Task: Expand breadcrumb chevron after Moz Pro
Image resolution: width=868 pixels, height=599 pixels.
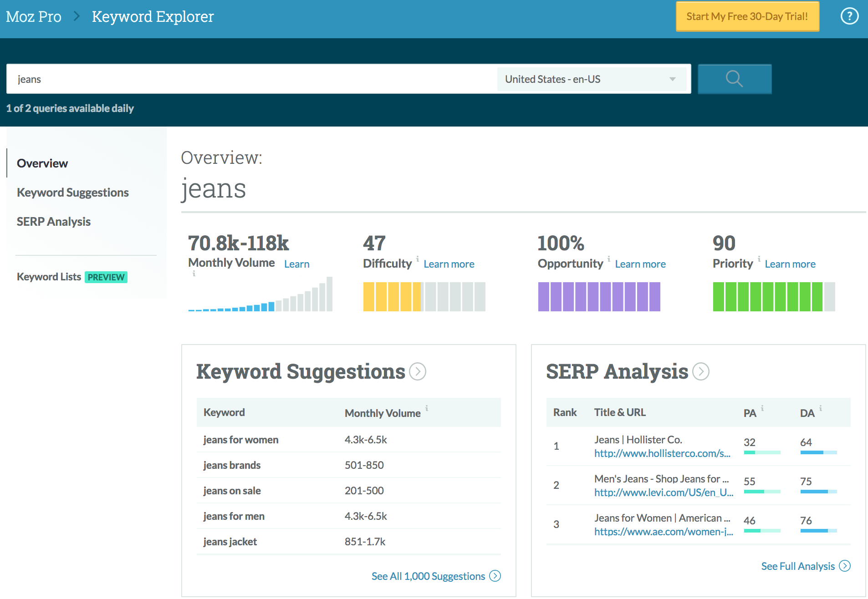Action: click(x=77, y=16)
